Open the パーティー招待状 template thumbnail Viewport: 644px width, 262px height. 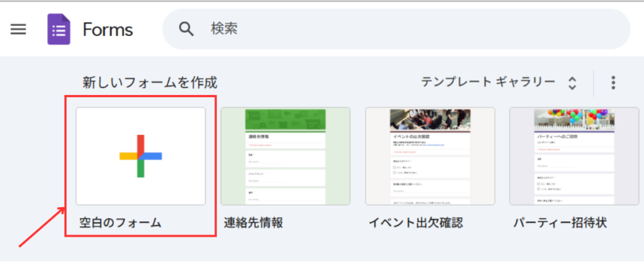tap(574, 156)
